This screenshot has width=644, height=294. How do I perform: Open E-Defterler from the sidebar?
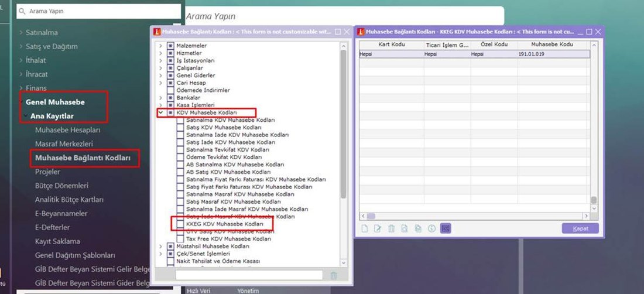pyautogui.click(x=53, y=227)
